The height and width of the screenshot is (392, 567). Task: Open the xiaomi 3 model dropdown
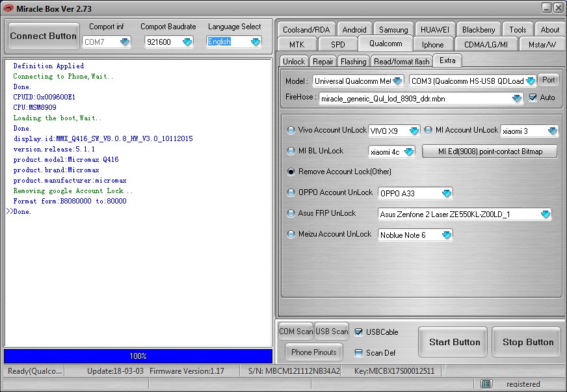(552, 131)
